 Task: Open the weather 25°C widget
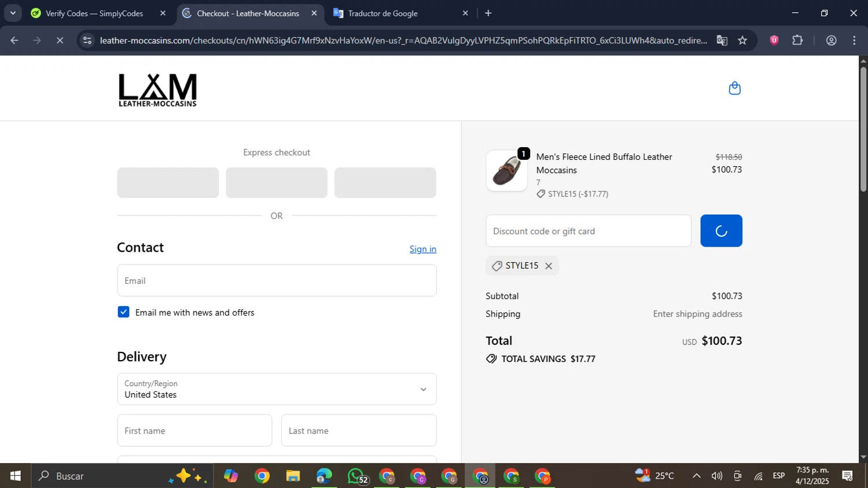pyautogui.click(x=655, y=476)
